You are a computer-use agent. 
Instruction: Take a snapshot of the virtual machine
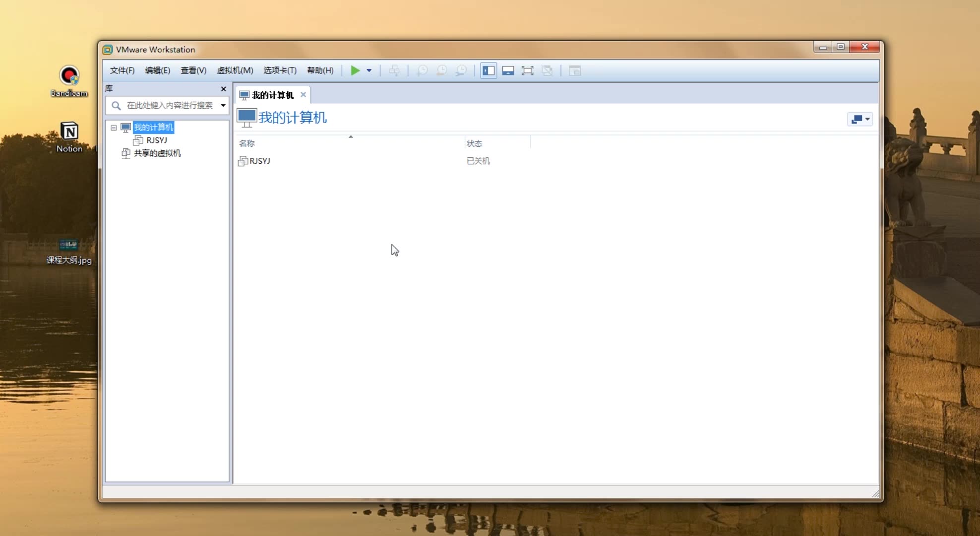point(422,70)
